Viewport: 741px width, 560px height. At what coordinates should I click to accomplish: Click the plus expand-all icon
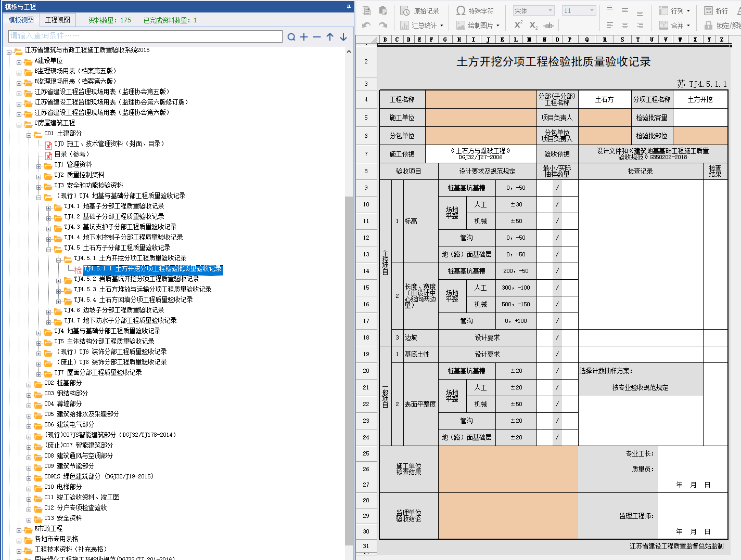pos(304,37)
